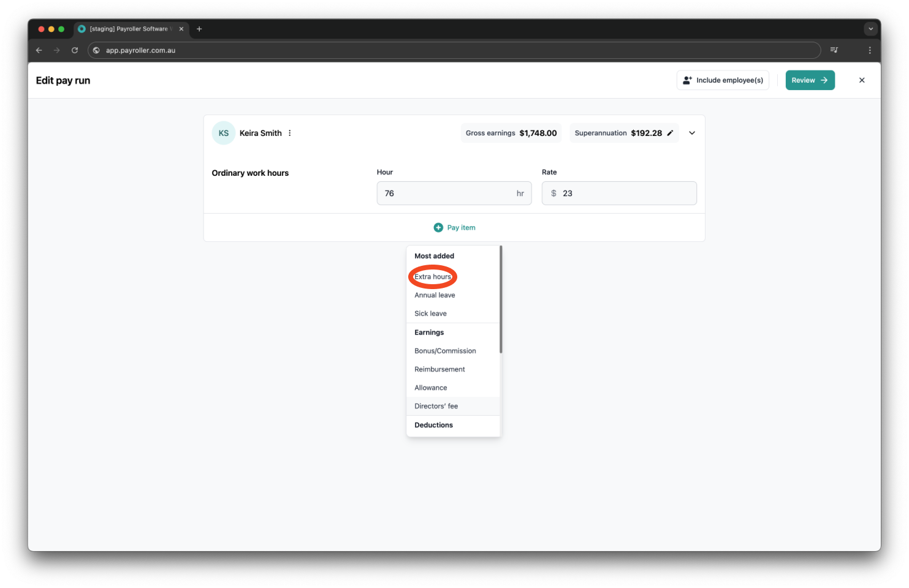This screenshot has height=588, width=909.
Task: Open Keira Smith's three-dot options menu
Action: (x=290, y=133)
